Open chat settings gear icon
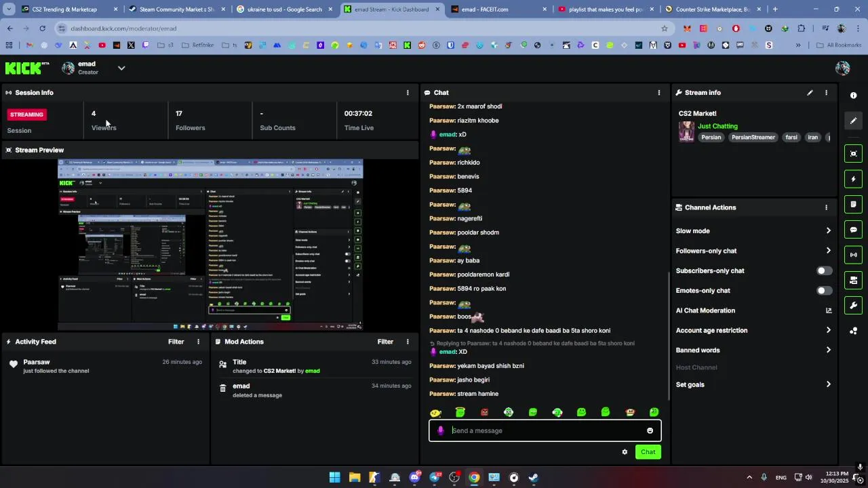This screenshot has height=488, width=868. 625,452
